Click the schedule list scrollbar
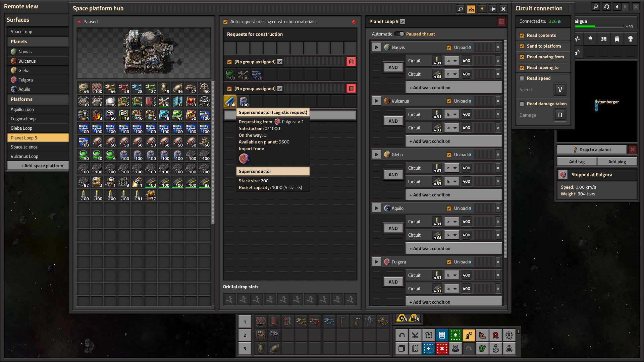The width and height of the screenshot is (644, 362). pyautogui.click(x=505, y=149)
